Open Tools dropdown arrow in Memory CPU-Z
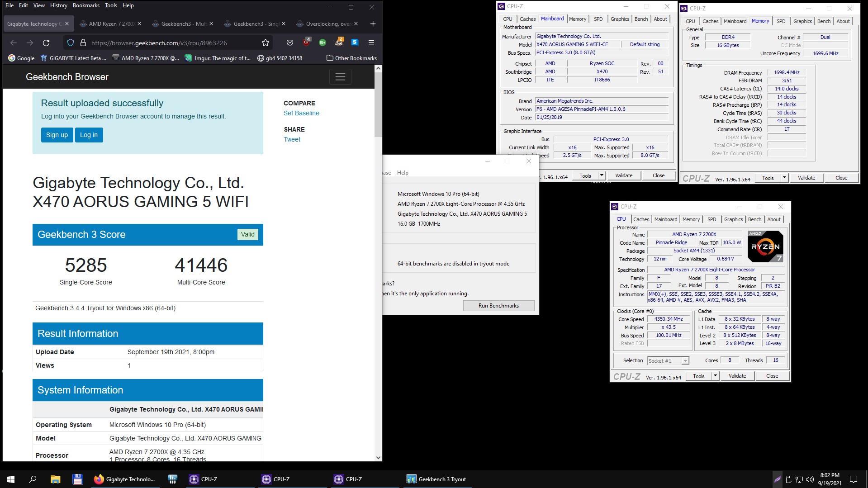The image size is (868, 488). [x=784, y=178]
